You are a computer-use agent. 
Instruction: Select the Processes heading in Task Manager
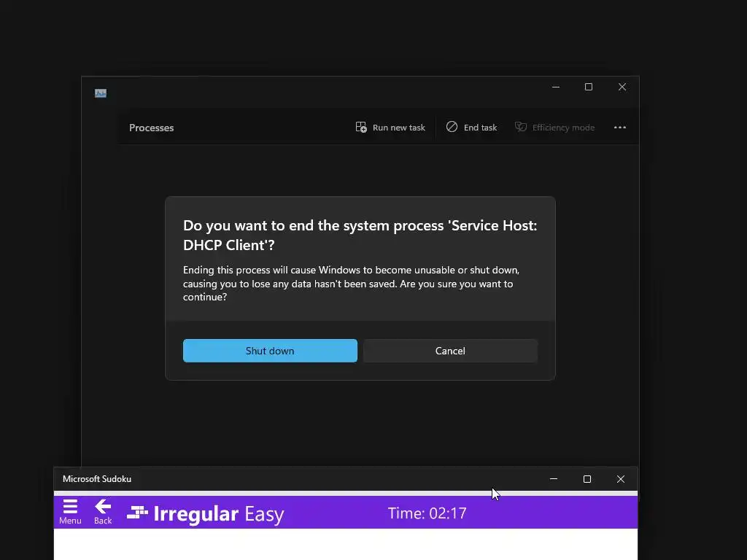(152, 128)
